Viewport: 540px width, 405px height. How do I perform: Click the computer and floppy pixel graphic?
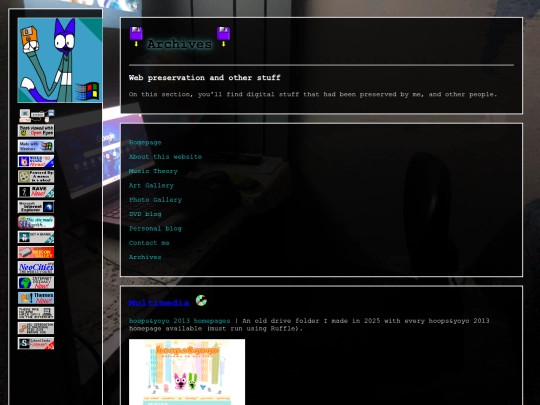[x=37, y=116]
